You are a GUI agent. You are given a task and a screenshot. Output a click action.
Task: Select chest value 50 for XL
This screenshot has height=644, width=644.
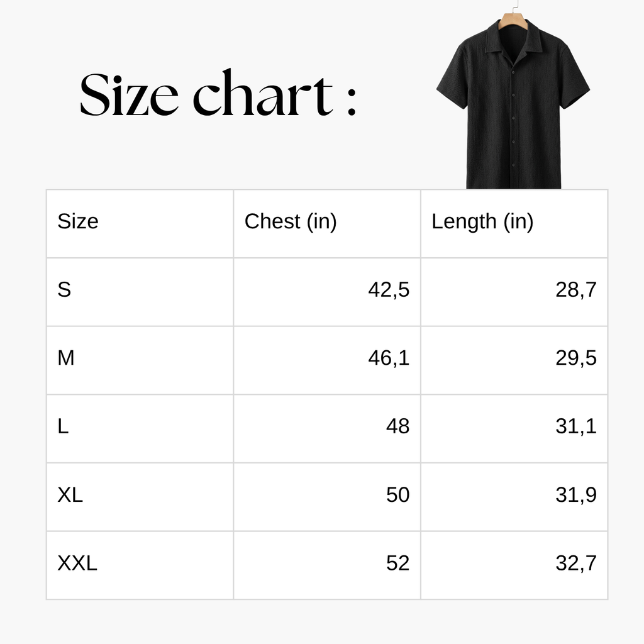tap(397, 494)
